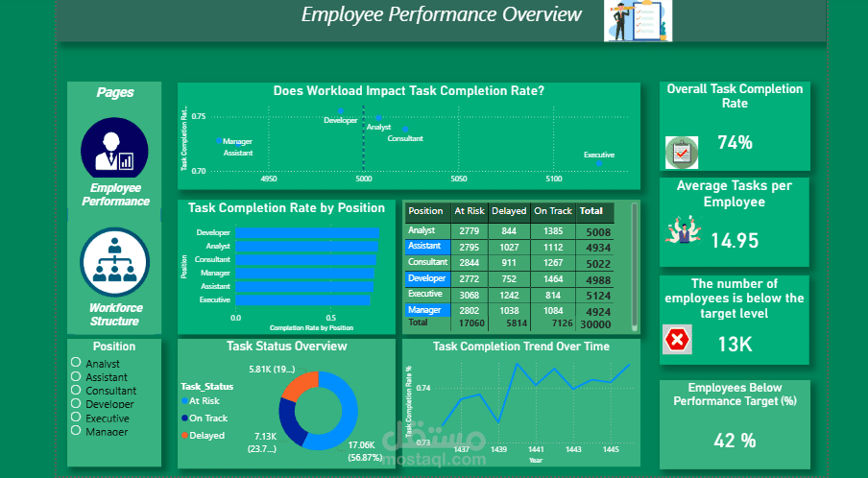The width and height of the screenshot is (868, 478).
Task: Click the Manager row cell in table
Action: (x=428, y=310)
